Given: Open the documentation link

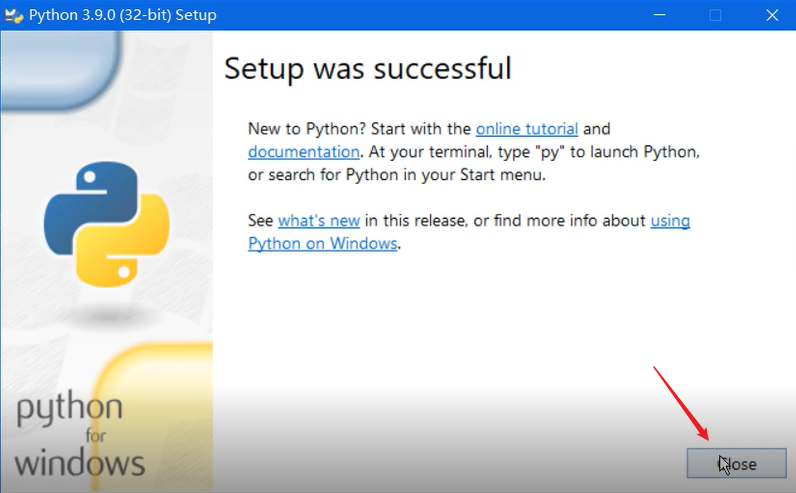Looking at the screenshot, I should click(304, 152).
